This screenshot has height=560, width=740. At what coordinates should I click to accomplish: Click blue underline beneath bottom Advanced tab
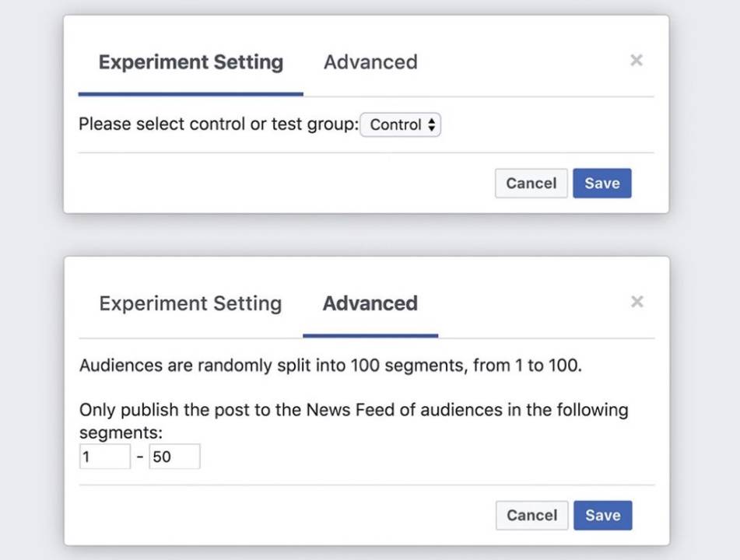[x=370, y=336]
